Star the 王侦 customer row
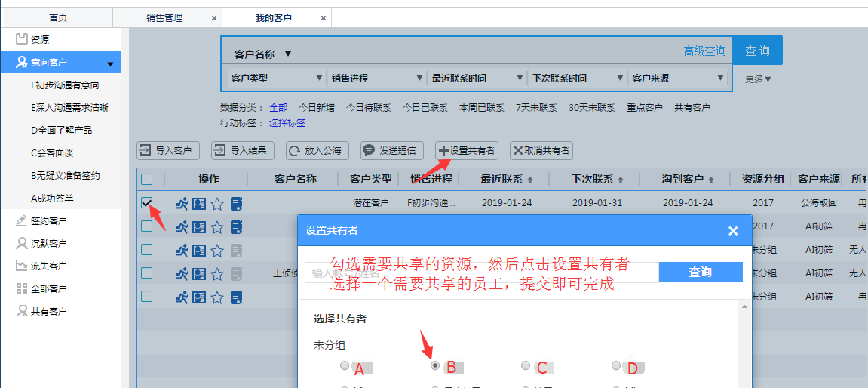868x388 pixels. pyautogui.click(x=217, y=273)
